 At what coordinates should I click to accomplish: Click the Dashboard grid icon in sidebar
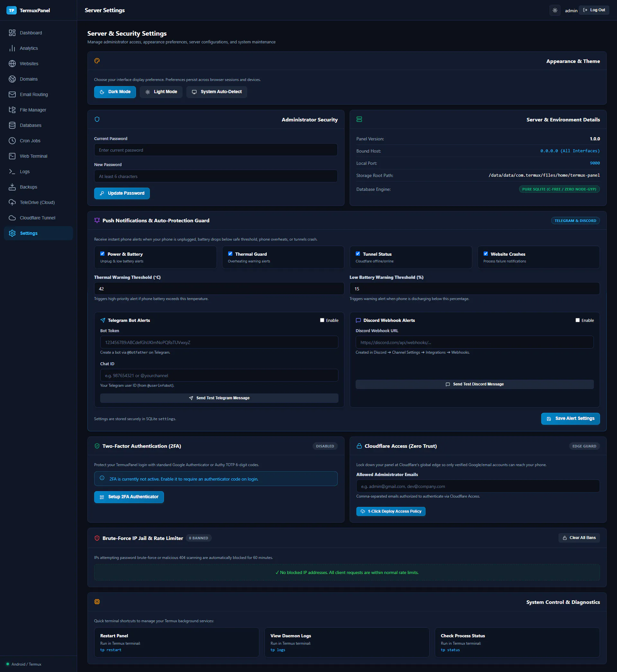pyautogui.click(x=12, y=33)
